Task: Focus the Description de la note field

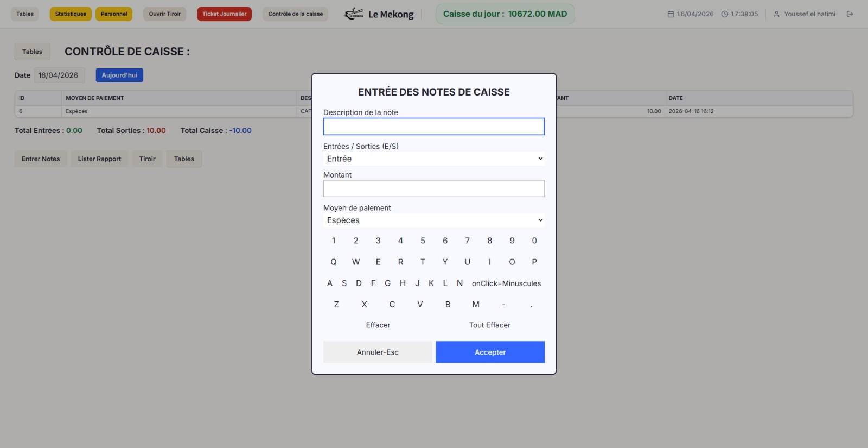Action: [x=434, y=127]
